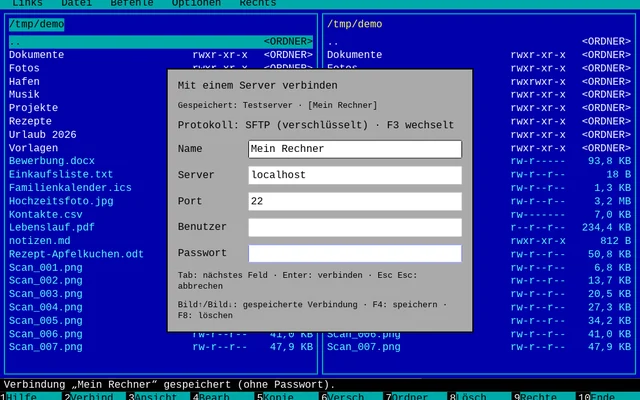Open the Datei menu

[76, 3]
